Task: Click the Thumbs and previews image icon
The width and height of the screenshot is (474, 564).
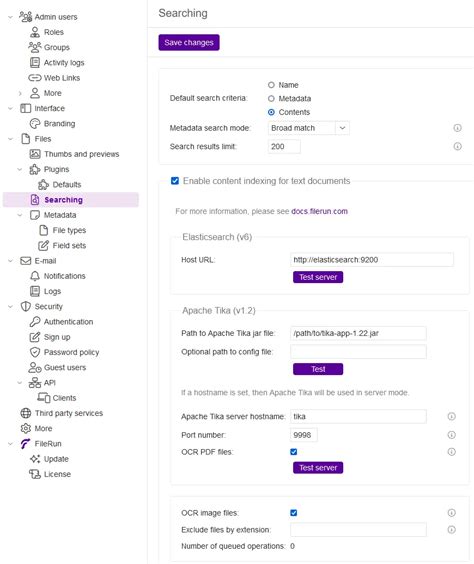Action: (x=35, y=154)
